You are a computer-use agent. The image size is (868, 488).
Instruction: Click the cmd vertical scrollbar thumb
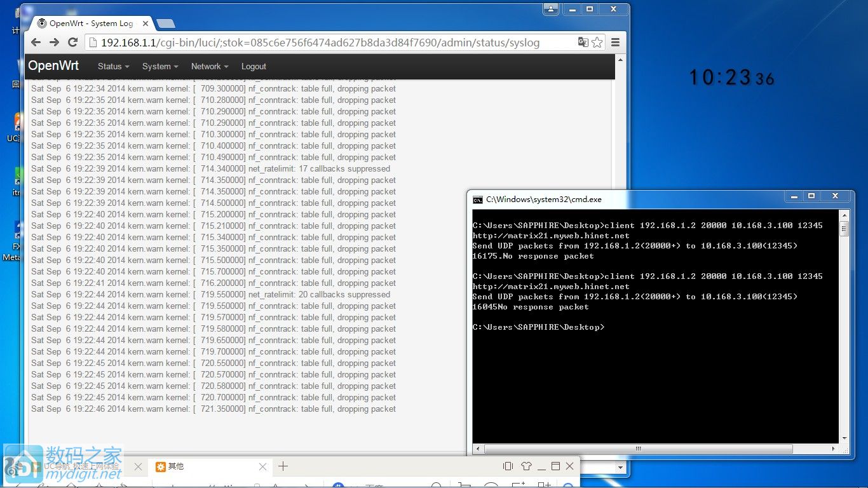click(844, 229)
